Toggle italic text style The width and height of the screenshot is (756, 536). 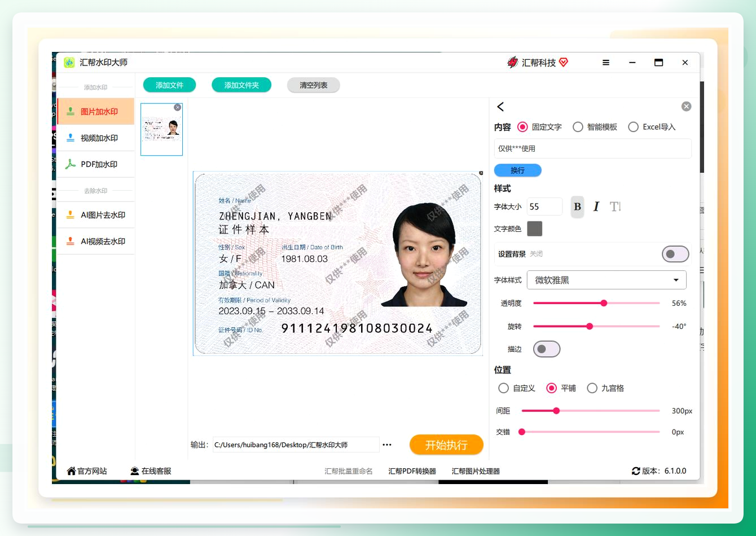click(x=596, y=207)
